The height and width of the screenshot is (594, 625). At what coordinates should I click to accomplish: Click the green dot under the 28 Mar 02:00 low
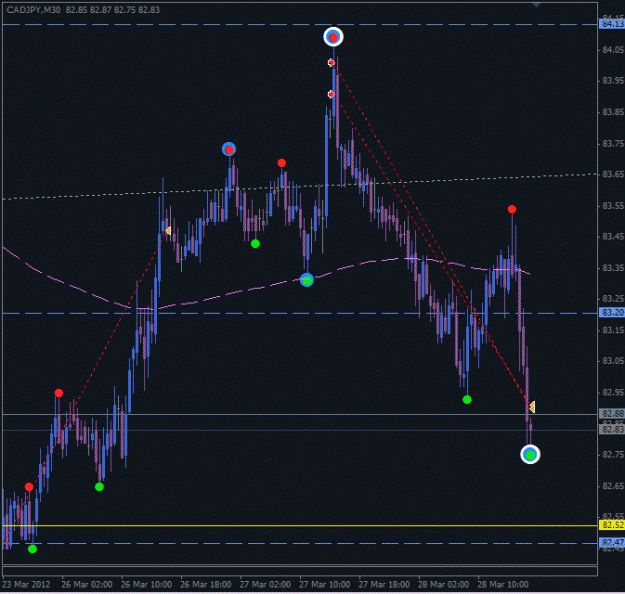pyautogui.click(x=467, y=399)
